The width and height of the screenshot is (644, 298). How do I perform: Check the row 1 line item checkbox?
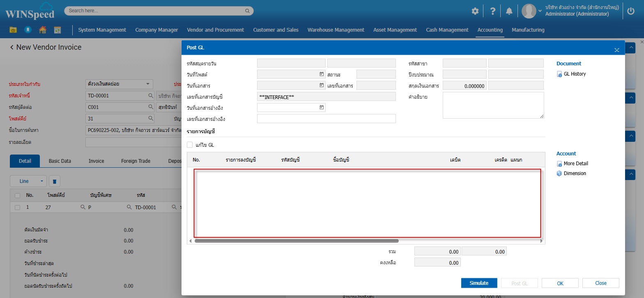[17, 208]
